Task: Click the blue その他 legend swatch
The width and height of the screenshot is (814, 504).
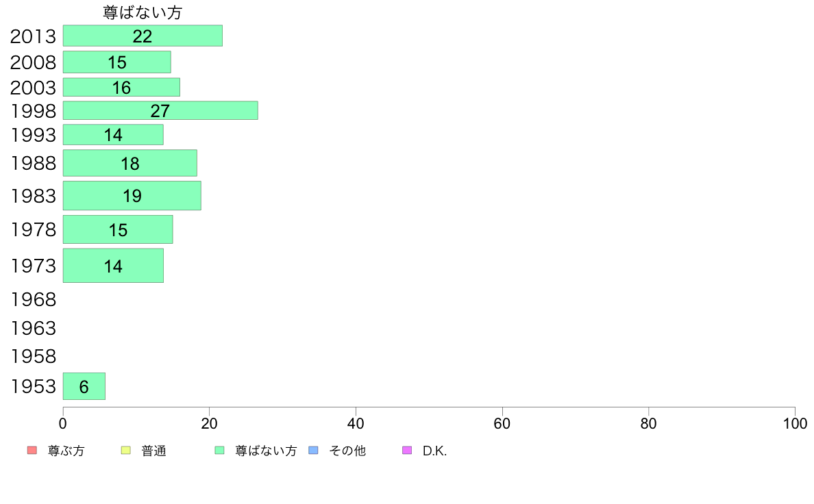Action: coord(313,450)
